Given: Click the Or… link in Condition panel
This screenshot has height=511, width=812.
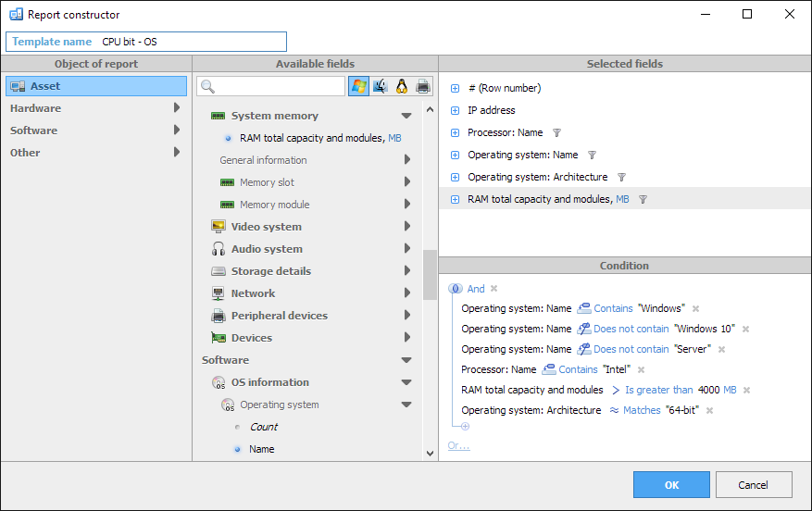Looking at the screenshot, I should (x=459, y=446).
